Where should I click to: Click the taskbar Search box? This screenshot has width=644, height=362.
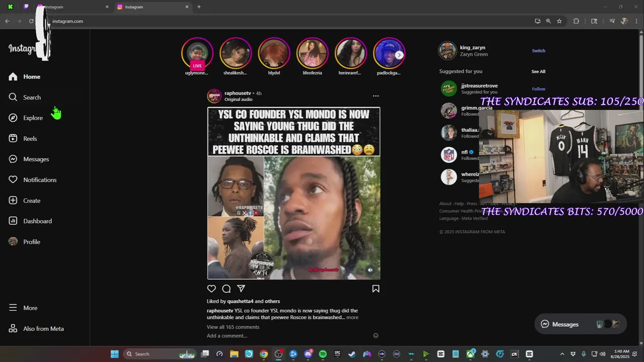160,354
